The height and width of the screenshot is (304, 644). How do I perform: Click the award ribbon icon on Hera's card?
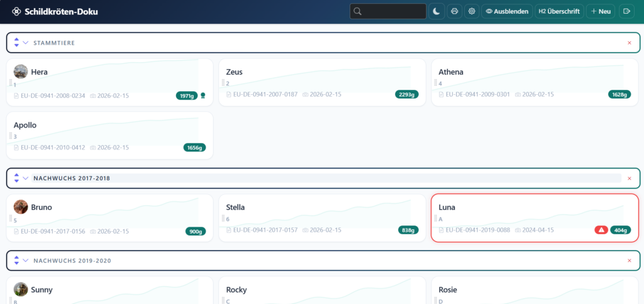[x=203, y=95]
